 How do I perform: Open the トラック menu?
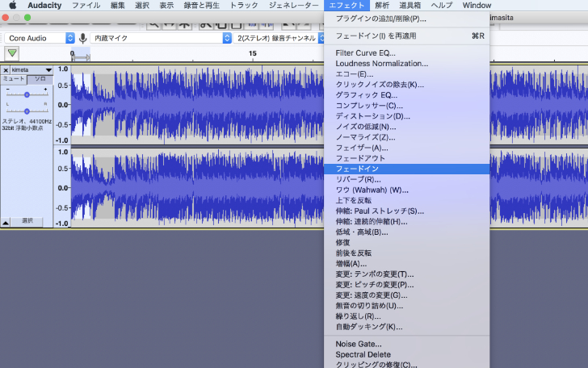click(x=244, y=6)
